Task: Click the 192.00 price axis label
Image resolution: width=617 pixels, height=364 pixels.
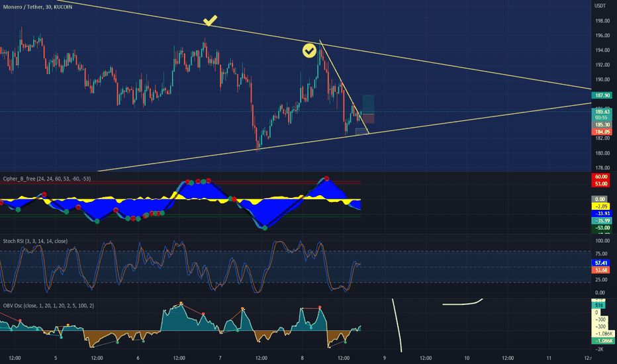Action: pos(602,65)
